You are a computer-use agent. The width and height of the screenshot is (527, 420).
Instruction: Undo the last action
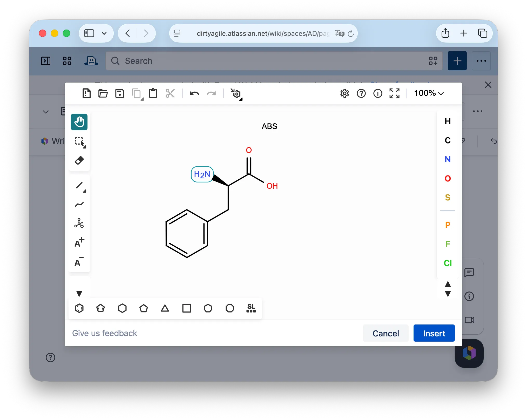tap(194, 93)
